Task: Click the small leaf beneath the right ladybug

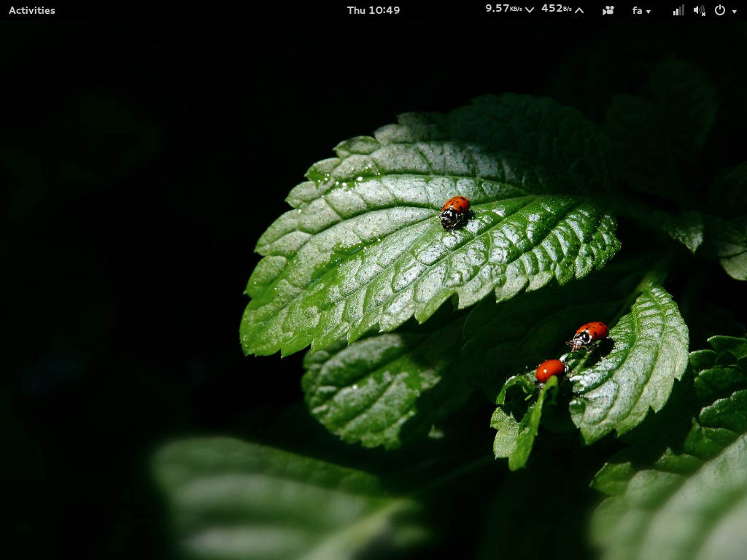Action: (x=635, y=372)
